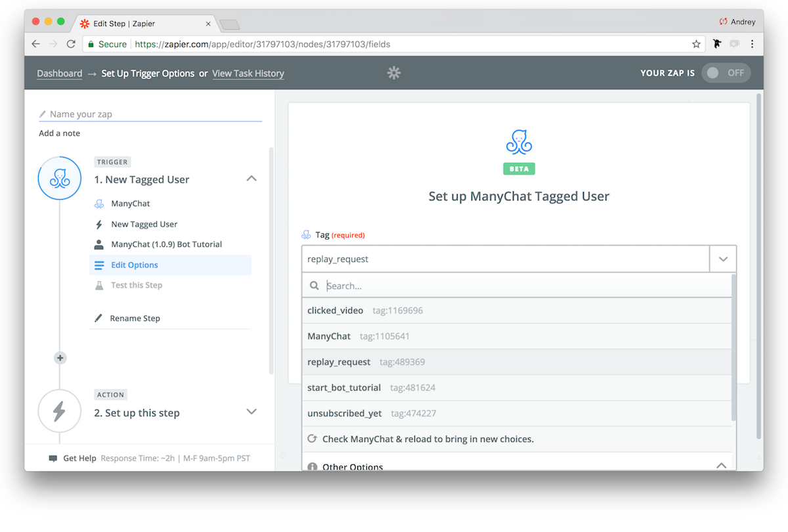Go to the Dashboard link
788x532 pixels.
60,74
